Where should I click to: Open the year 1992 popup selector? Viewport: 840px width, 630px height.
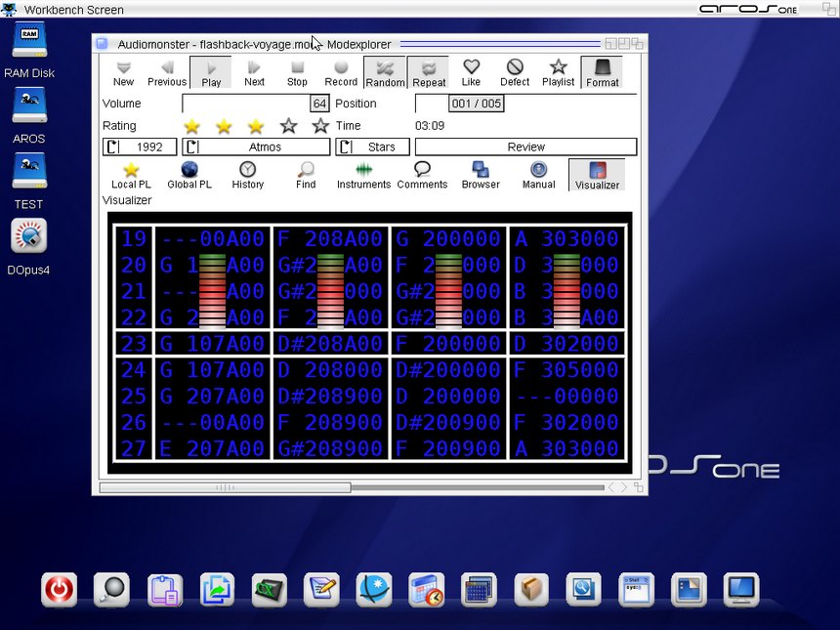[140, 147]
